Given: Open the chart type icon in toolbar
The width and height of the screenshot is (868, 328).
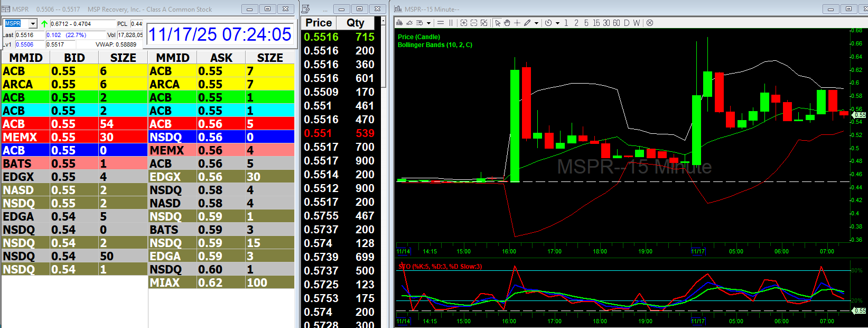Looking at the screenshot, I should (399, 23).
